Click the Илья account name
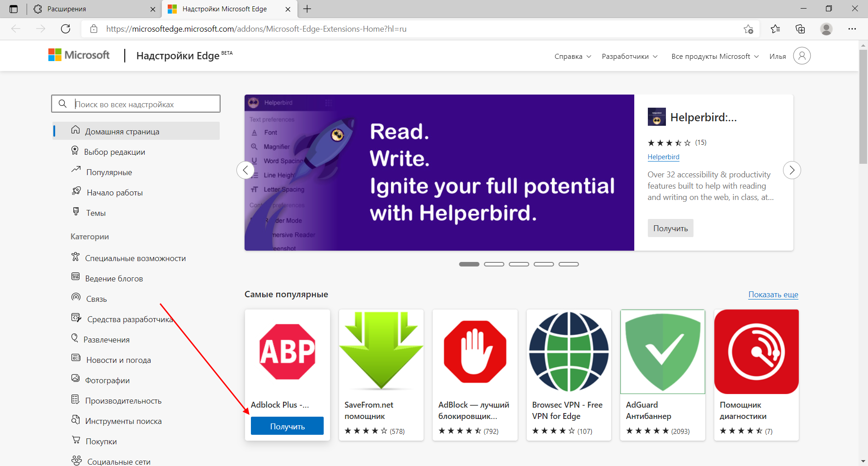The image size is (868, 466). click(778, 57)
